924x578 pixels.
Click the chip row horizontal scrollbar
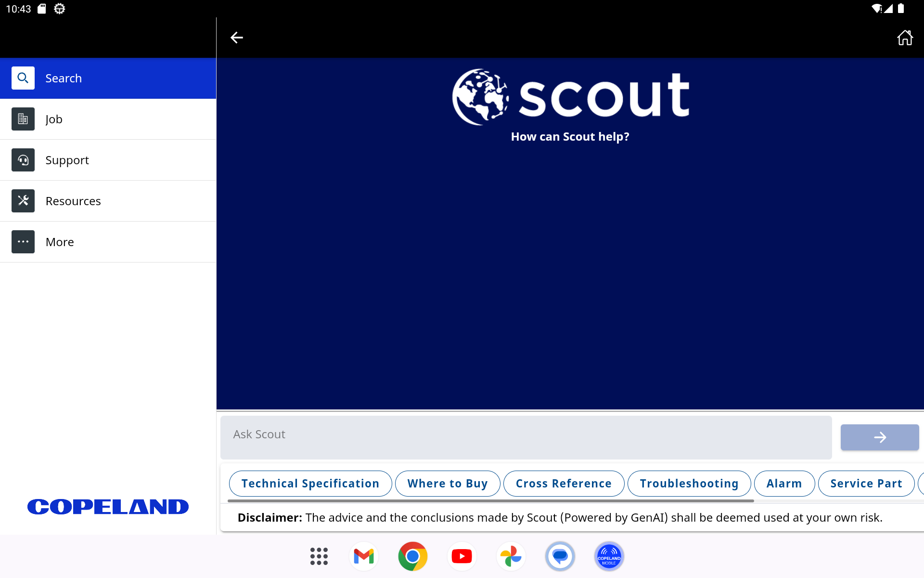tap(491, 501)
